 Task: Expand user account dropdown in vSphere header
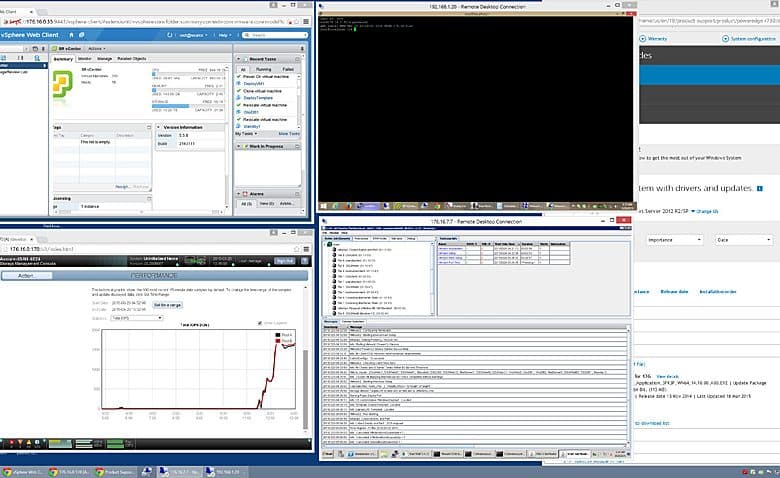[193, 35]
